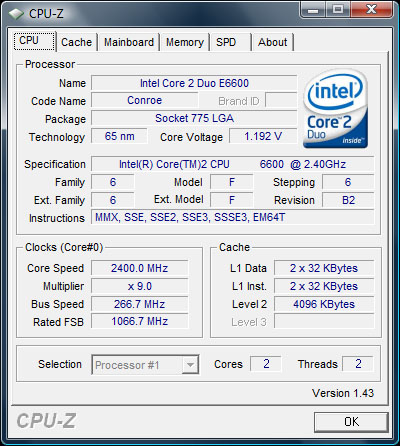Select the Memory tab
400x446 pixels.
[x=185, y=42]
